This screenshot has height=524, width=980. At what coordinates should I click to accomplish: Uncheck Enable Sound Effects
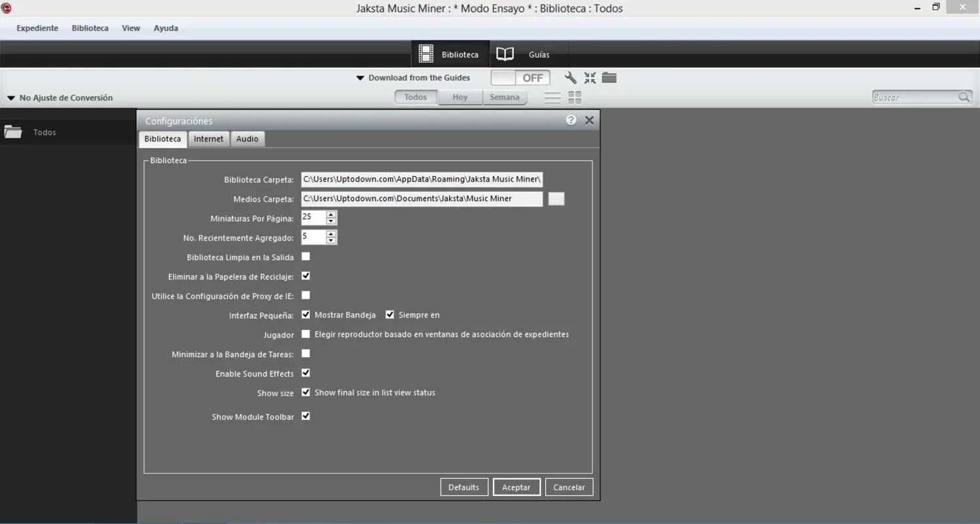click(306, 373)
